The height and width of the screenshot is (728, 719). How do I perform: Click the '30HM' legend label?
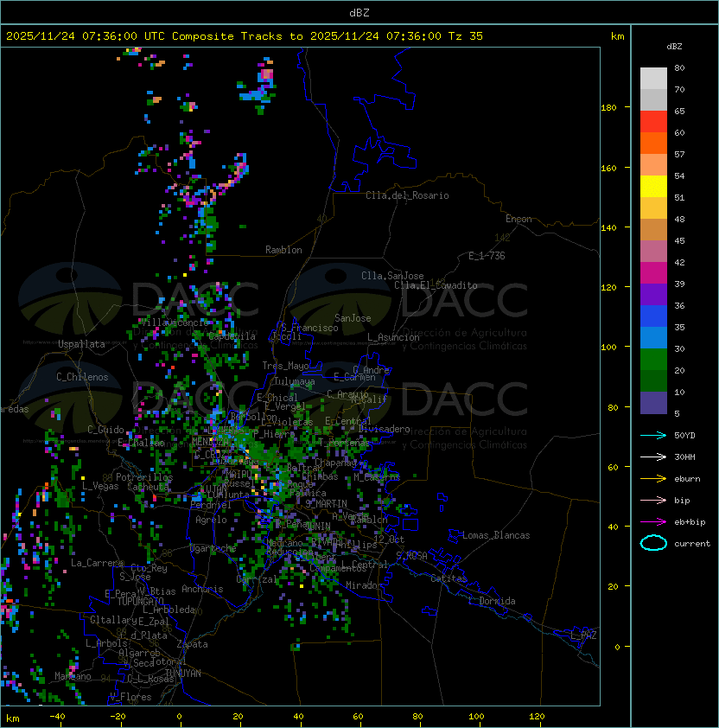[x=684, y=457]
